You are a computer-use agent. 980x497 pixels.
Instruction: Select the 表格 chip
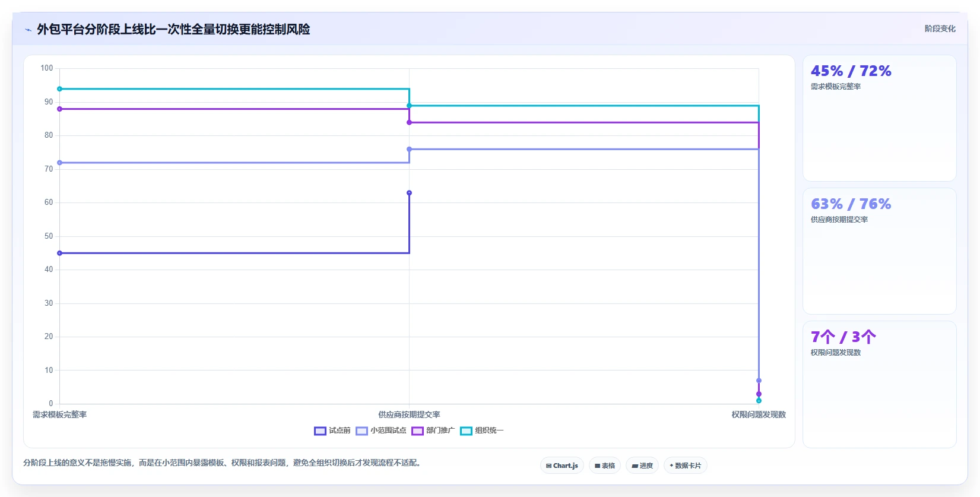(605, 466)
